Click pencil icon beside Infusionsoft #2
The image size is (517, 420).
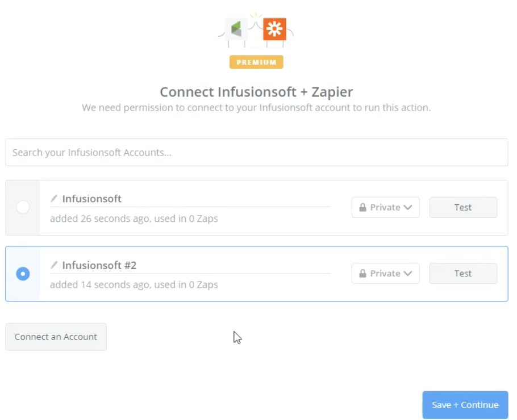54,265
